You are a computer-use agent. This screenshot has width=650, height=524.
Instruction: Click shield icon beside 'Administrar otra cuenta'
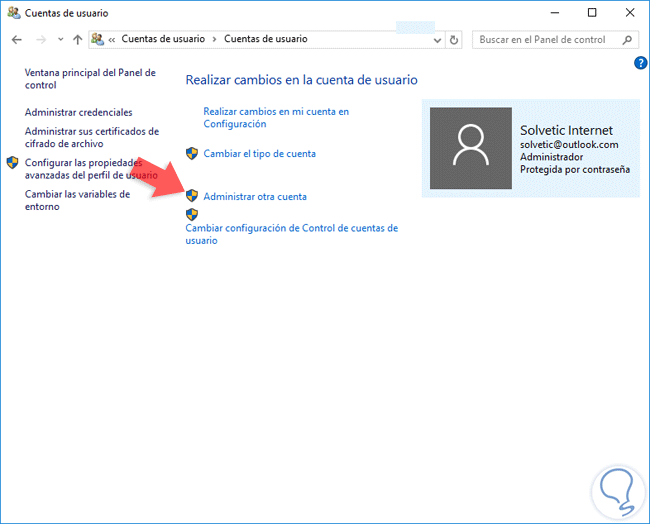pos(192,196)
